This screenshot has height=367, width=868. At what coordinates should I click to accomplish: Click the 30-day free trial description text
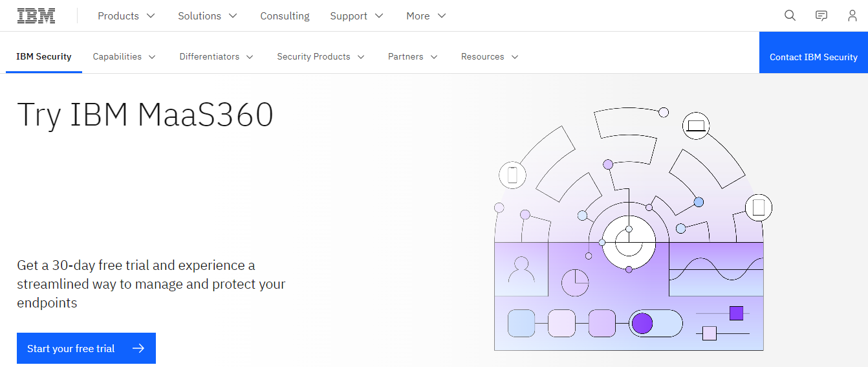click(151, 284)
